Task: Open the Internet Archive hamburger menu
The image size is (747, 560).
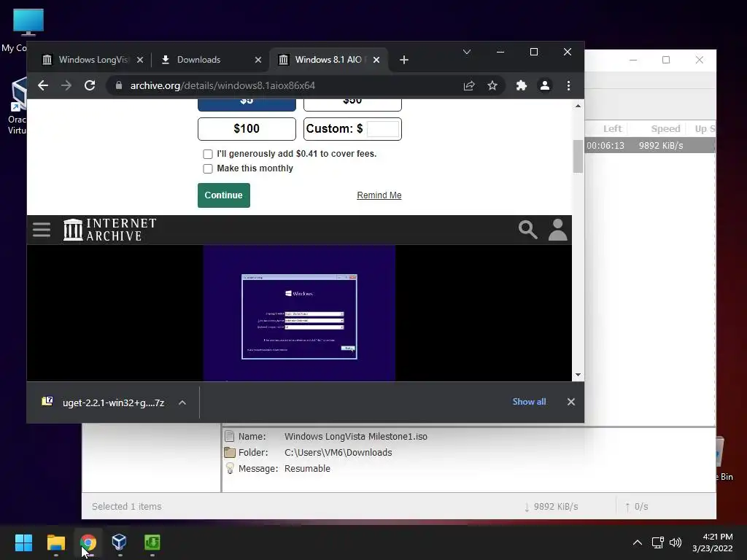Action: [42, 230]
